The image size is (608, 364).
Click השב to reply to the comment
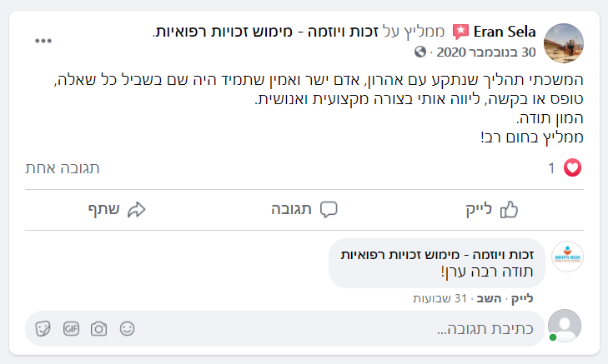(x=489, y=298)
